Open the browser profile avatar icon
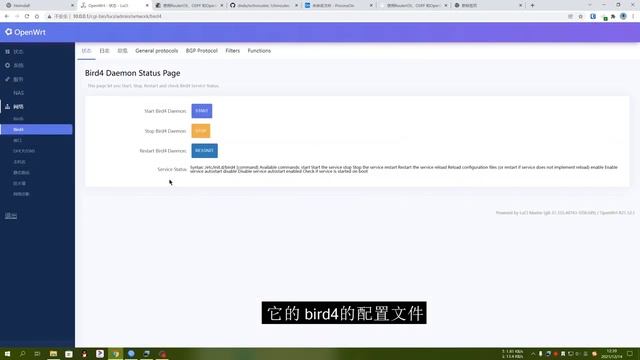Image resolution: width=640 pixels, height=360 pixels. pos(623,16)
